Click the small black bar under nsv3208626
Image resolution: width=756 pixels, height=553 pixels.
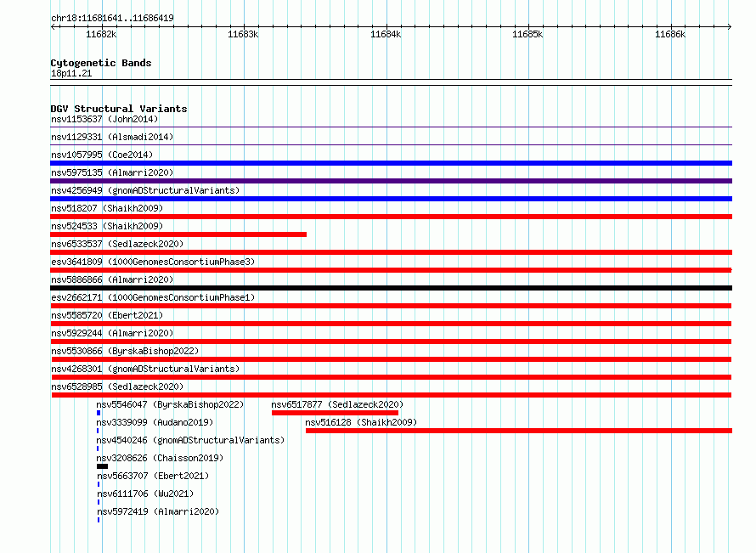(x=102, y=466)
